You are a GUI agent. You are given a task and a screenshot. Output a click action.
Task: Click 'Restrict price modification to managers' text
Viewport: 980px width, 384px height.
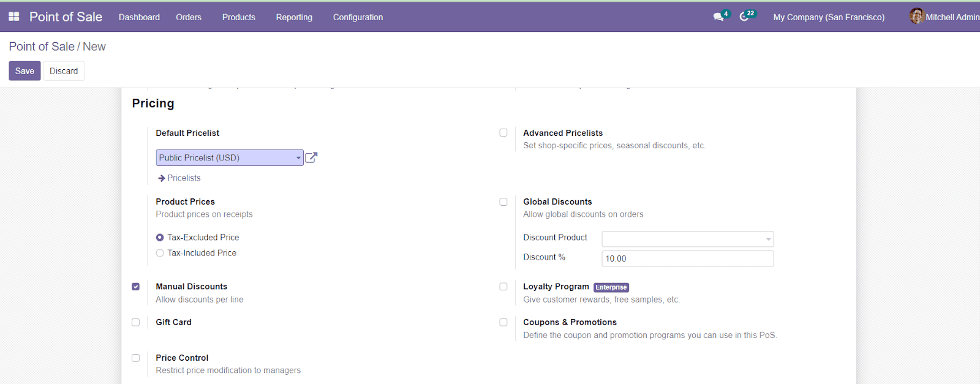pos(228,371)
